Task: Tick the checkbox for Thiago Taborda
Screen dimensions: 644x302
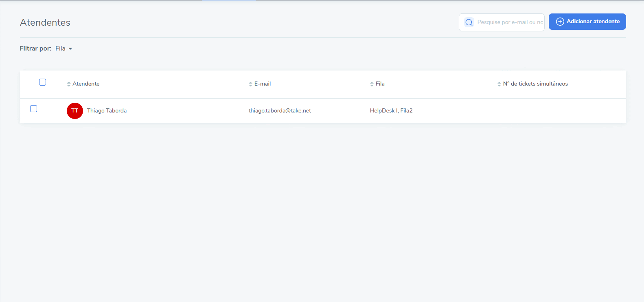Action: pyautogui.click(x=34, y=109)
